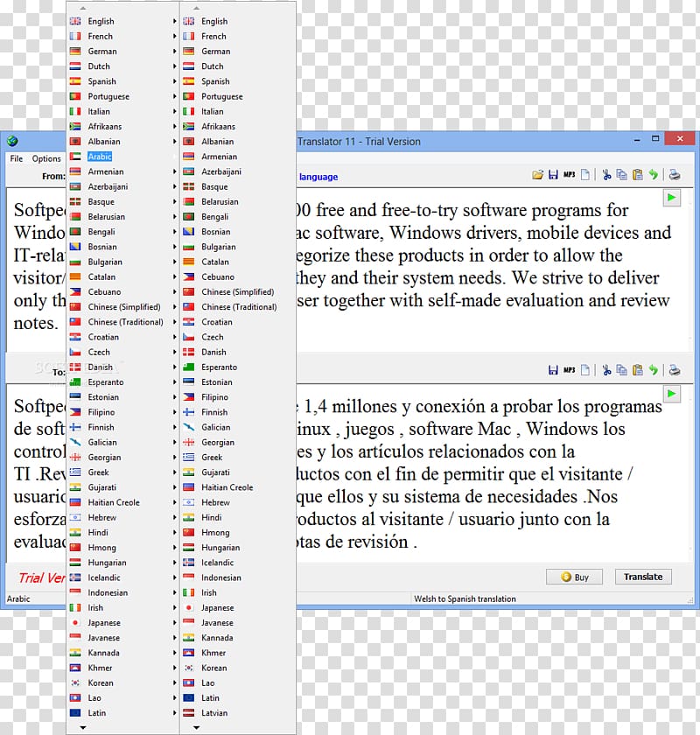The height and width of the screenshot is (735, 700).
Task: Save translation with floppy icon
Action: tap(553, 370)
